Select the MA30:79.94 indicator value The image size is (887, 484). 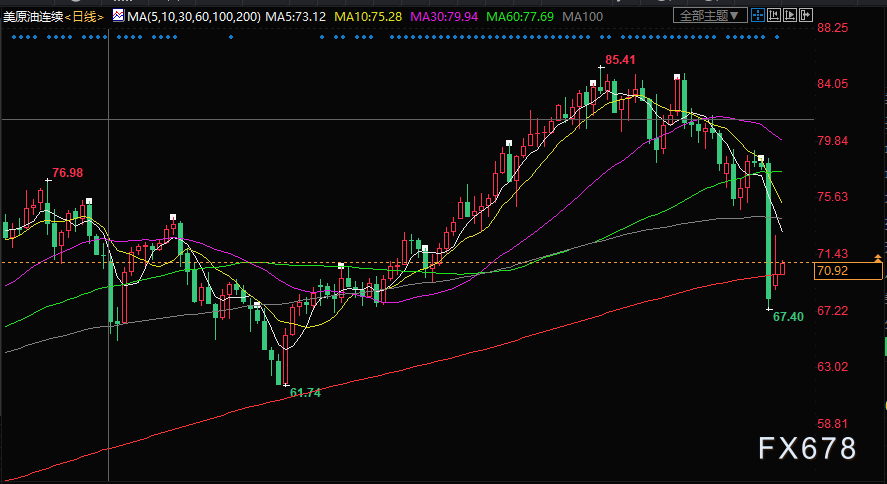(x=444, y=16)
